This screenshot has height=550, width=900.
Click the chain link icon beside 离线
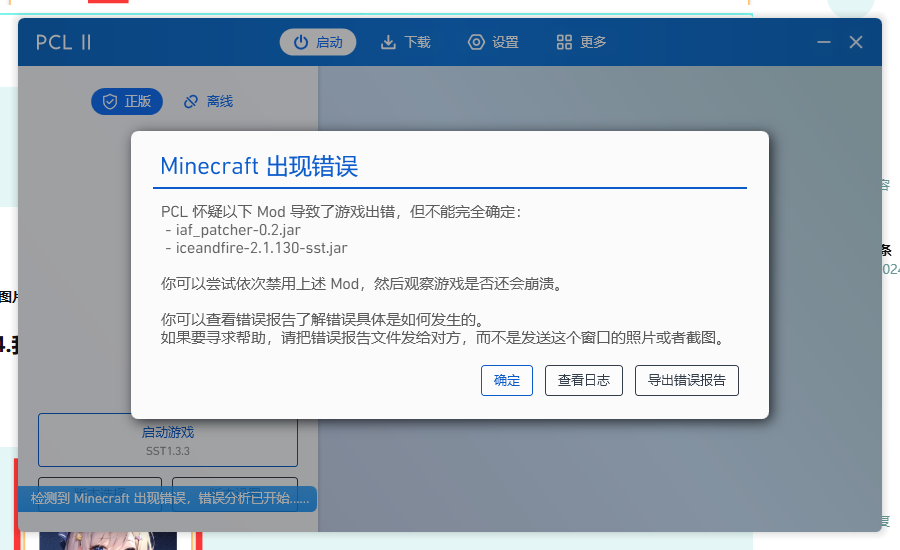click(191, 102)
